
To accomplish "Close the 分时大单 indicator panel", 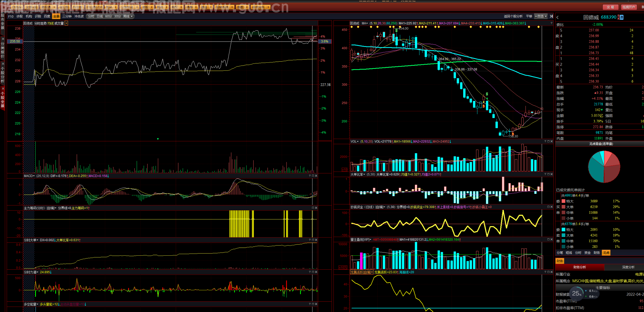I will coord(316,240).
